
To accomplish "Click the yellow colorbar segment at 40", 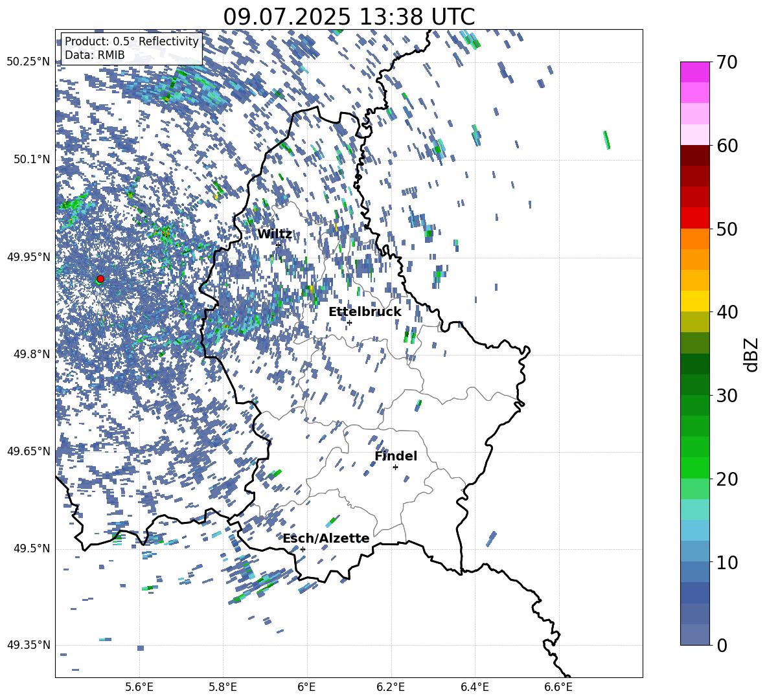I will [694, 301].
